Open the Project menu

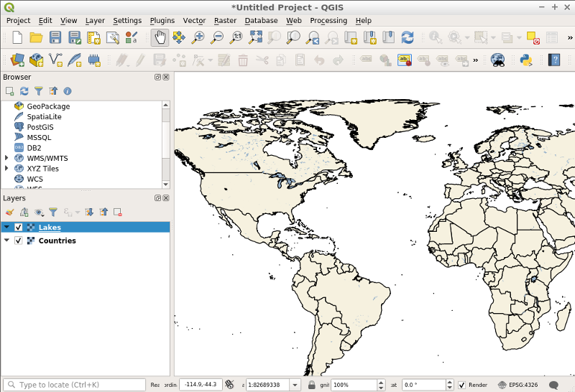pos(19,21)
